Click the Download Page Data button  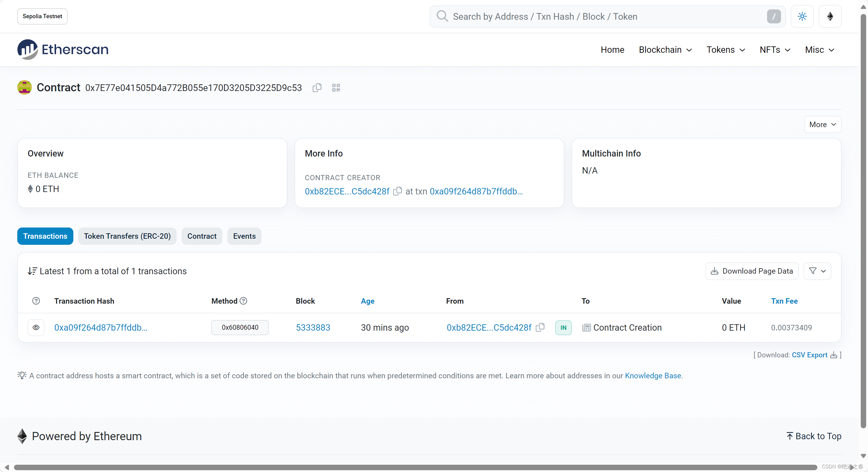752,271
